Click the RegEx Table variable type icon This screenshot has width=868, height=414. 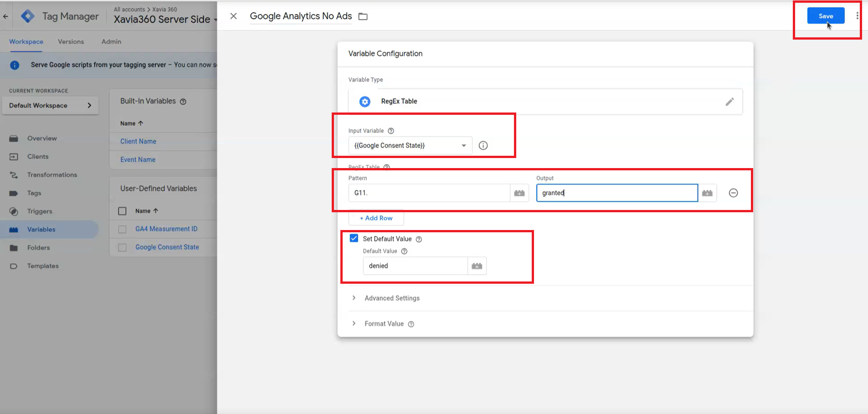[x=365, y=102]
